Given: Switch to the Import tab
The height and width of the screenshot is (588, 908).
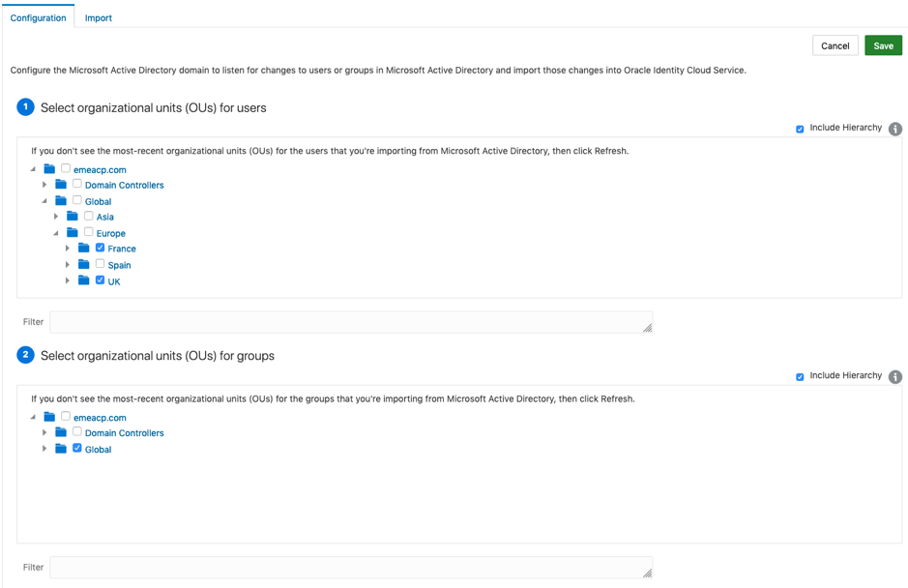Looking at the screenshot, I should (99, 17).
